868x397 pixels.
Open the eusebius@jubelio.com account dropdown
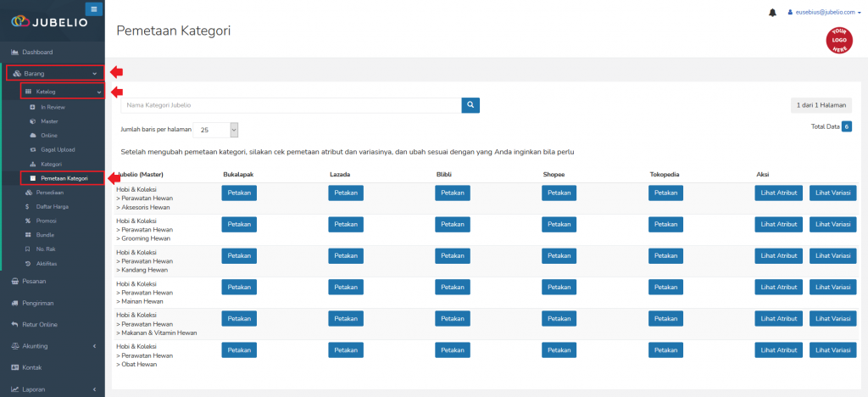pos(824,12)
